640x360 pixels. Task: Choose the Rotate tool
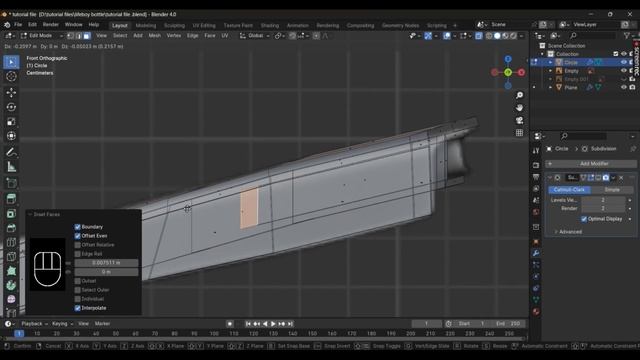coord(11,107)
